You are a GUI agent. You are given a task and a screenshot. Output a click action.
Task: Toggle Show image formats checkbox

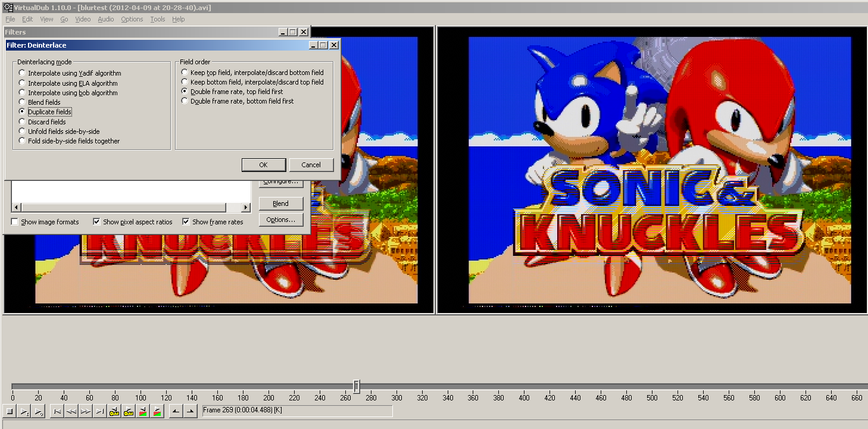(45, 222)
